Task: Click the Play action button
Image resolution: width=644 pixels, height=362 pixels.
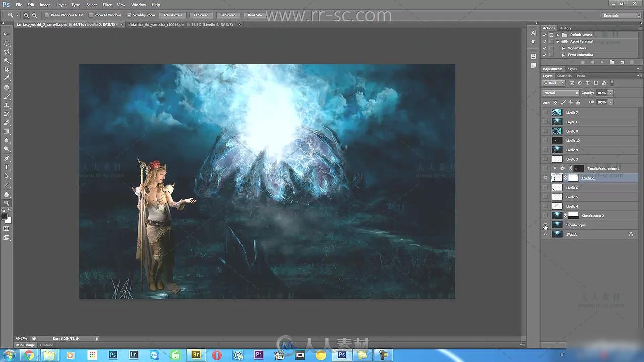Action: point(602,62)
